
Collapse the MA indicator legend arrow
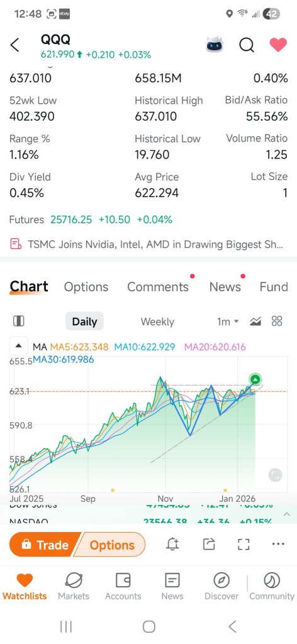pyautogui.click(x=18, y=347)
